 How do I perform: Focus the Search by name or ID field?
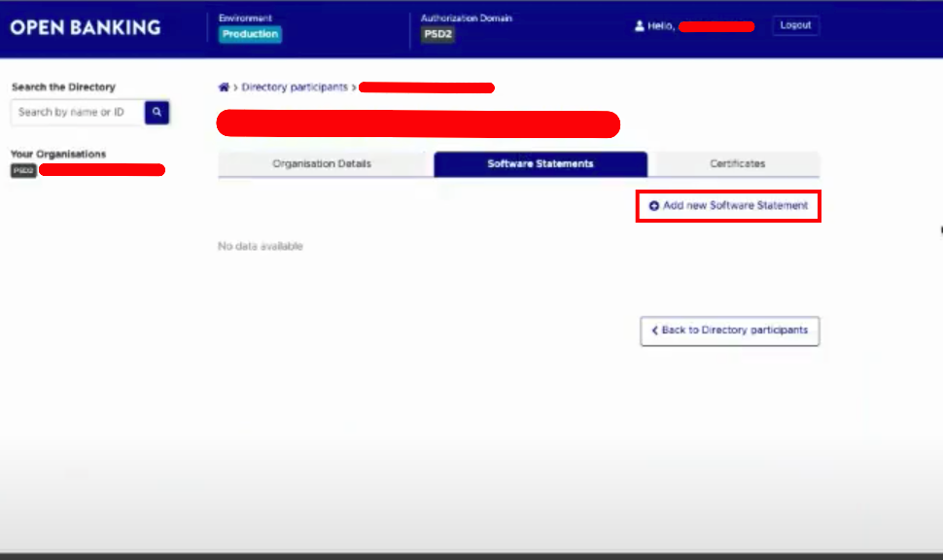coord(78,112)
